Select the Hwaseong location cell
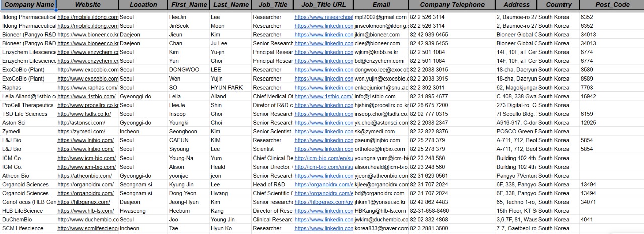Image resolution: width=644 pixels, height=234 pixels. (143, 211)
